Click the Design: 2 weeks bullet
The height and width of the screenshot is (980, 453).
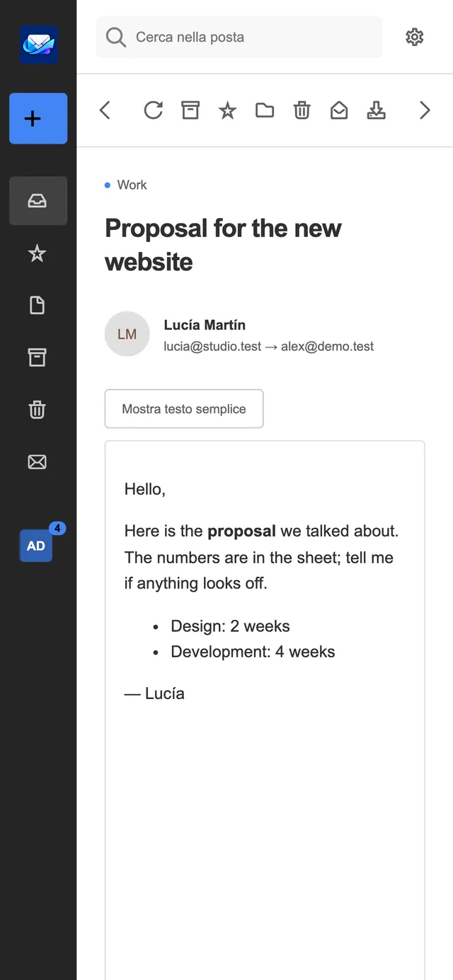(x=230, y=626)
